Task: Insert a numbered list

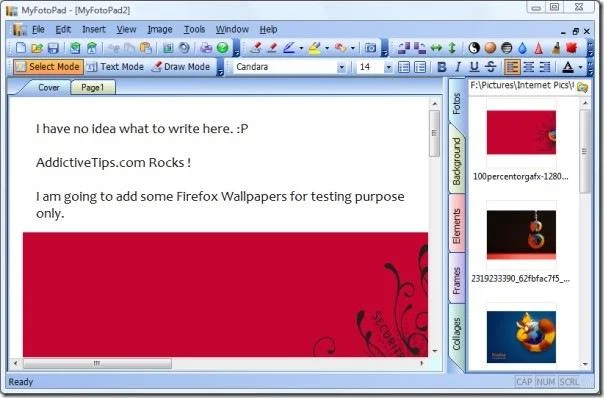Action: [420, 67]
